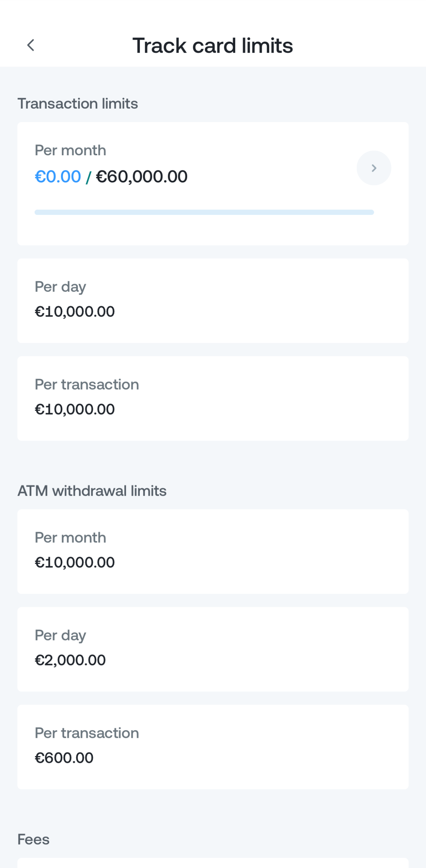Tap Per month label under Transaction limits

(x=70, y=150)
